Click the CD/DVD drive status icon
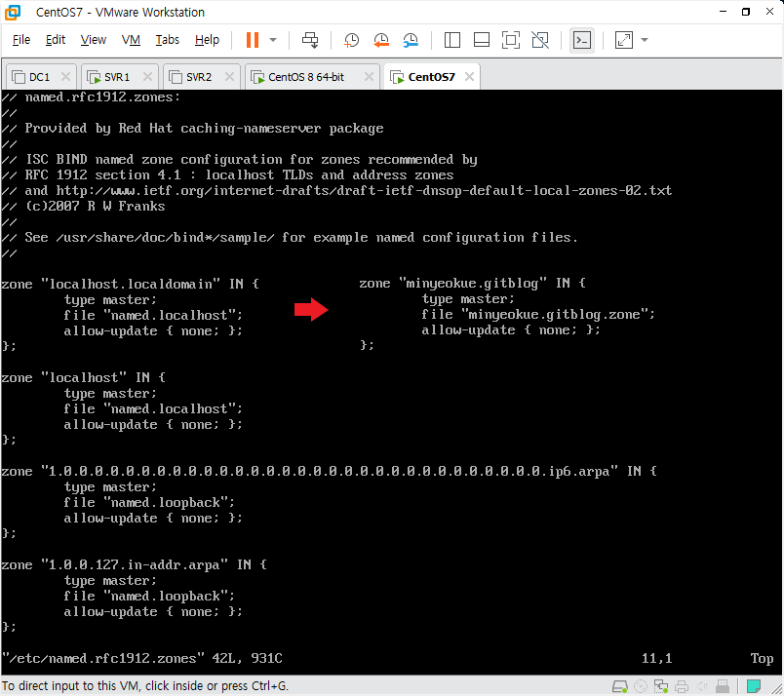The width and height of the screenshot is (784, 696). (641, 686)
